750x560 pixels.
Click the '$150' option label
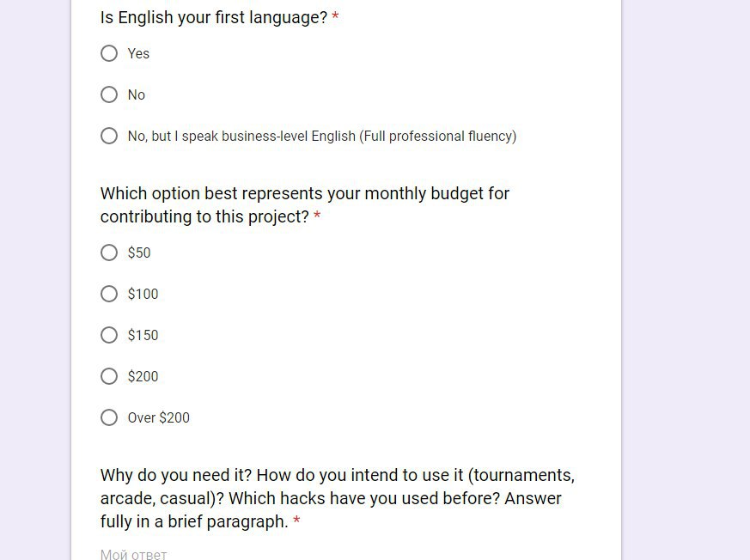click(x=143, y=335)
